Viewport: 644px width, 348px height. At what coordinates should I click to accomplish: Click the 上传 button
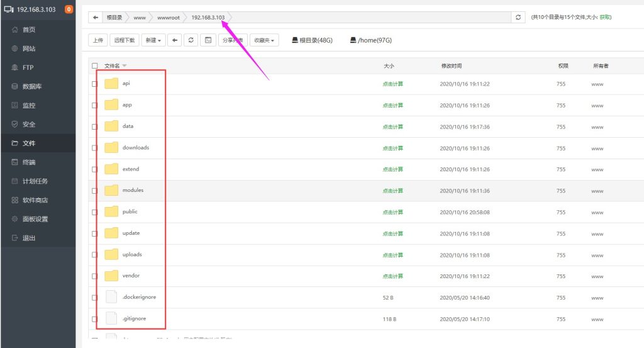[x=97, y=40]
